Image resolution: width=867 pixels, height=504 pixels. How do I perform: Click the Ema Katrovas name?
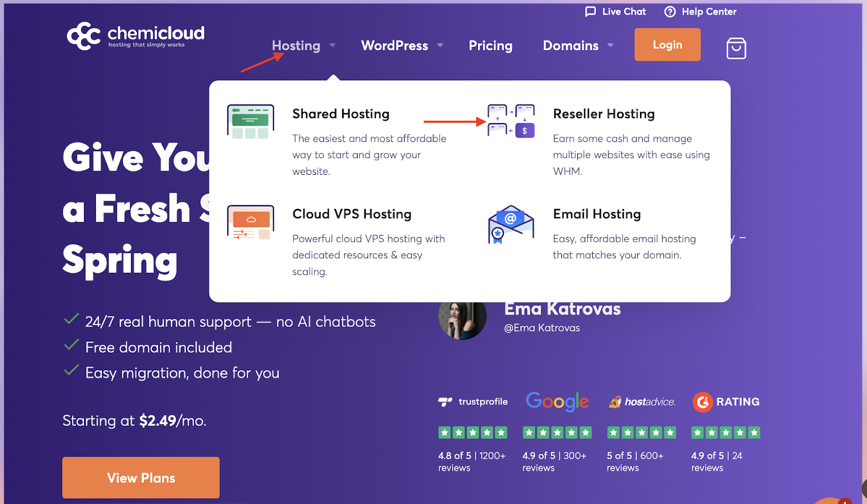(562, 309)
